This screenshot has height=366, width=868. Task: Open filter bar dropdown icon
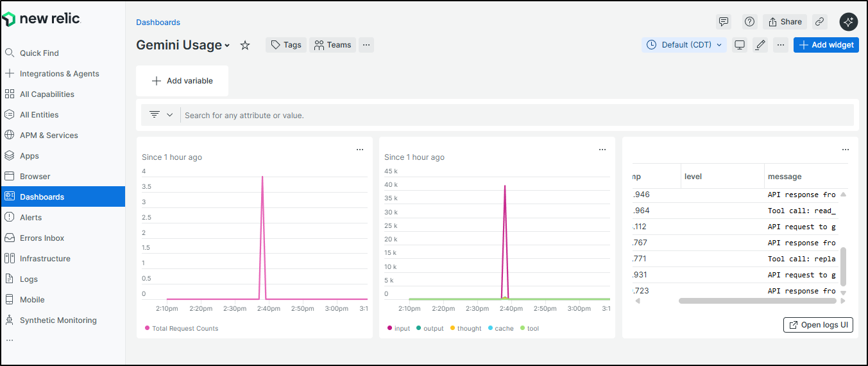click(x=161, y=115)
